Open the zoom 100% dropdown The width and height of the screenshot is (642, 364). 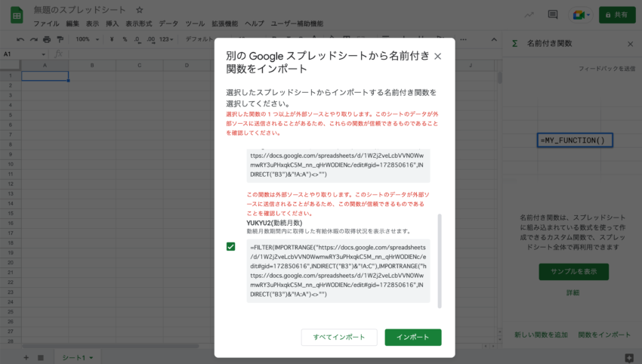tap(84, 39)
